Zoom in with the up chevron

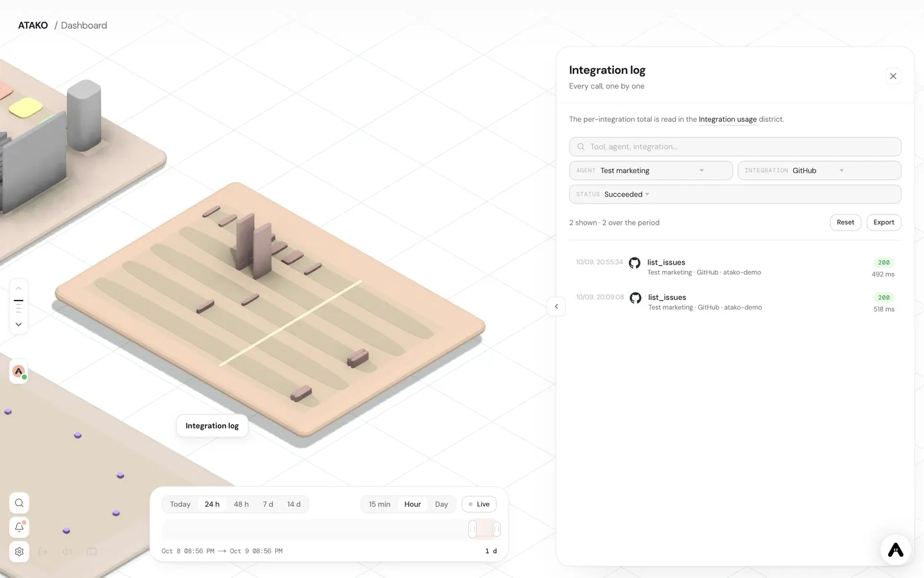(x=19, y=288)
